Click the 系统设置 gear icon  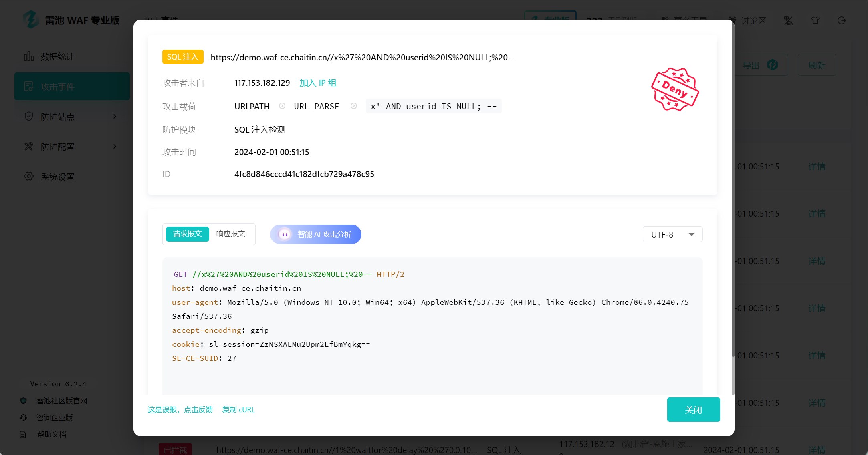click(29, 176)
